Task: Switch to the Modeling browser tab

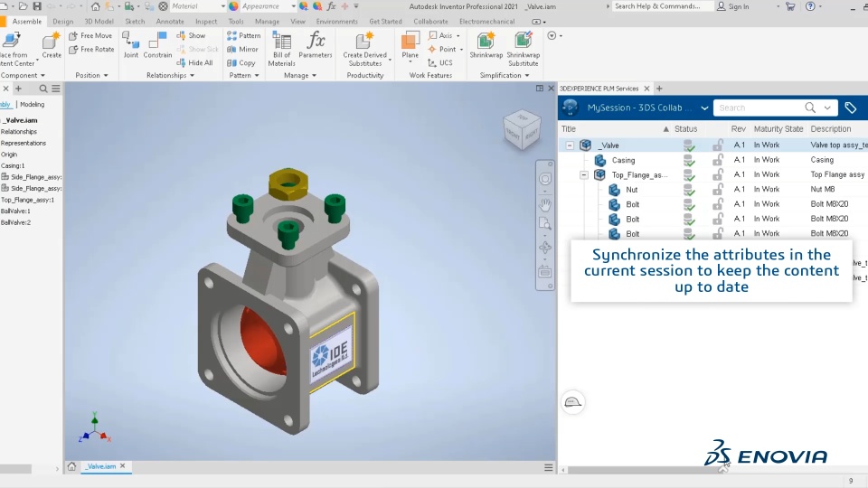Action: pyautogui.click(x=33, y=104)
